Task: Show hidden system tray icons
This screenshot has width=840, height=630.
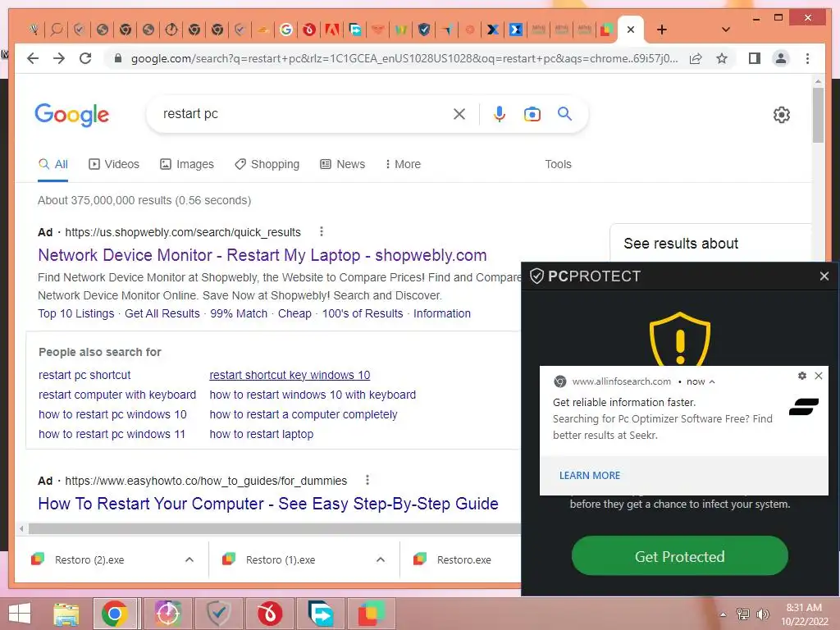Action: tap(723, 614)
